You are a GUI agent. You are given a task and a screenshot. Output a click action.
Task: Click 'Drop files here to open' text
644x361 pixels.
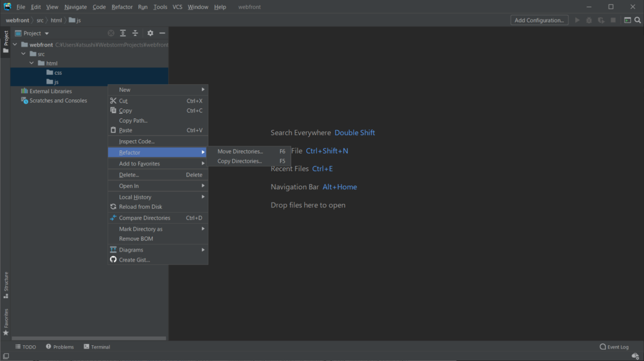pos(308,205)
